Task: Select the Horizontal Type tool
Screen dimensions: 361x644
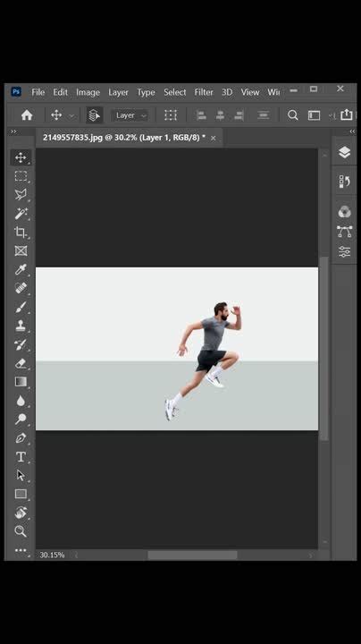Action: tap(21, 457)
